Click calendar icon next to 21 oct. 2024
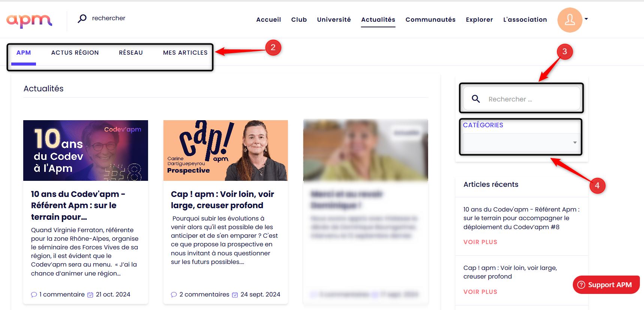The image size is (644, 310). pos(90,295)
